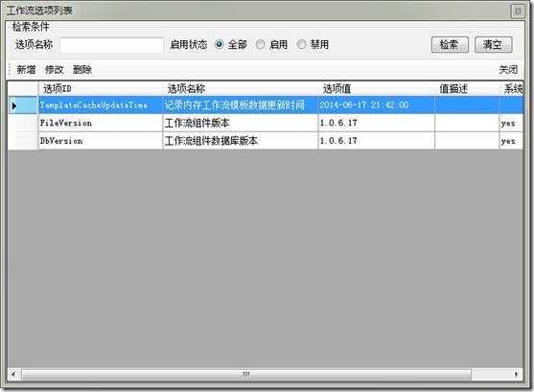Click the 选项名称 search input field

pyautogui.click(x=112, y=45)
